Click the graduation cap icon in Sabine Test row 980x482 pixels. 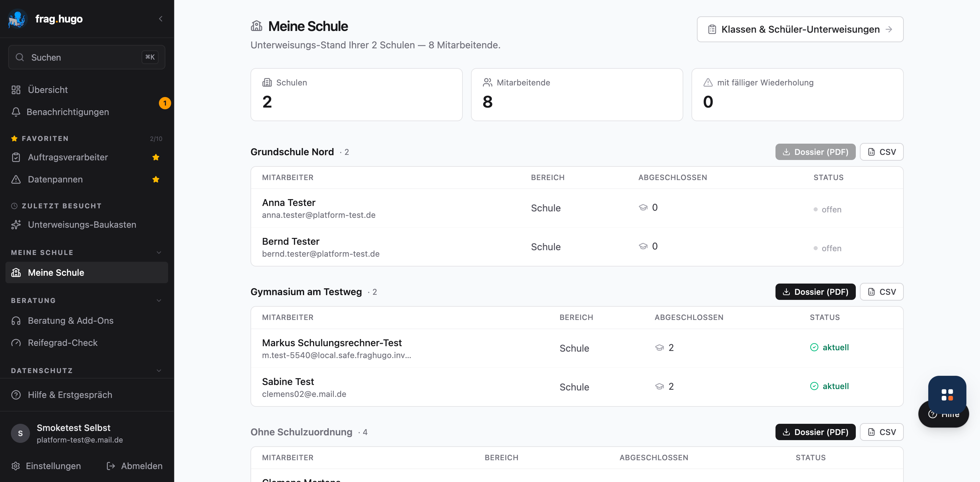[659, 386]
